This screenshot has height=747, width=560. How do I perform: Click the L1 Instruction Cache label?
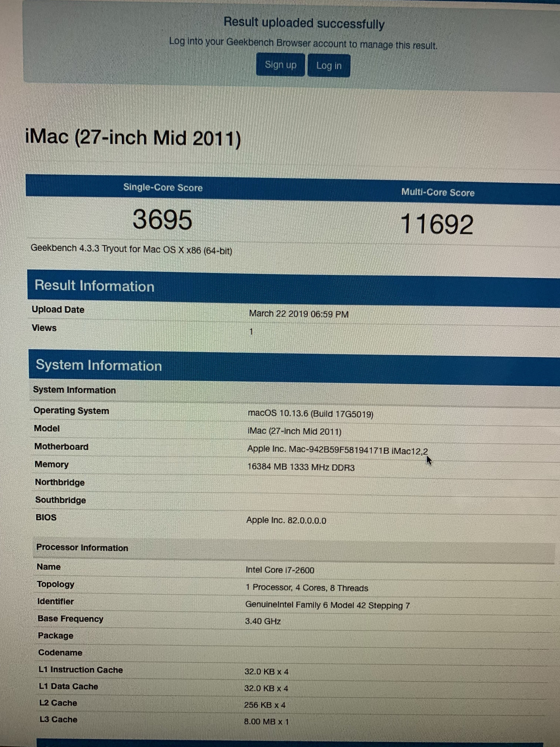81,670
